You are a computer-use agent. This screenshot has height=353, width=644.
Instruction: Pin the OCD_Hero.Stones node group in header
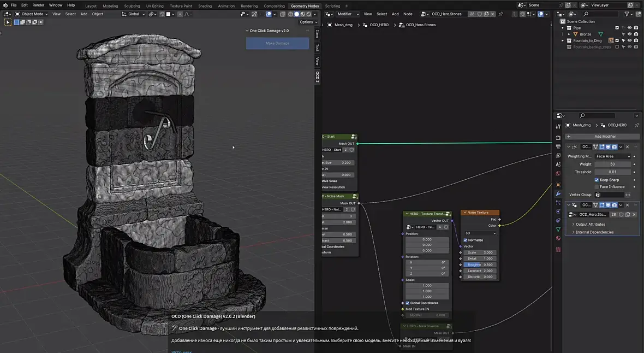click(501, 14)
